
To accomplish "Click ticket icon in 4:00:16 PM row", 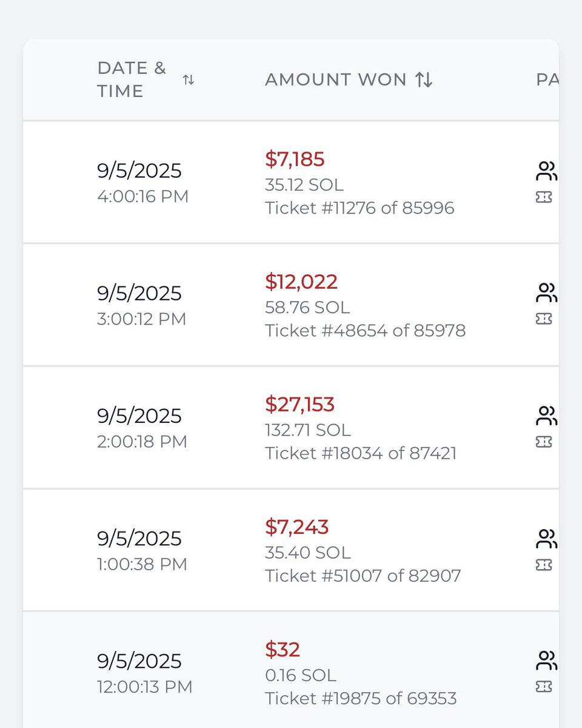I will click(544, 197).
